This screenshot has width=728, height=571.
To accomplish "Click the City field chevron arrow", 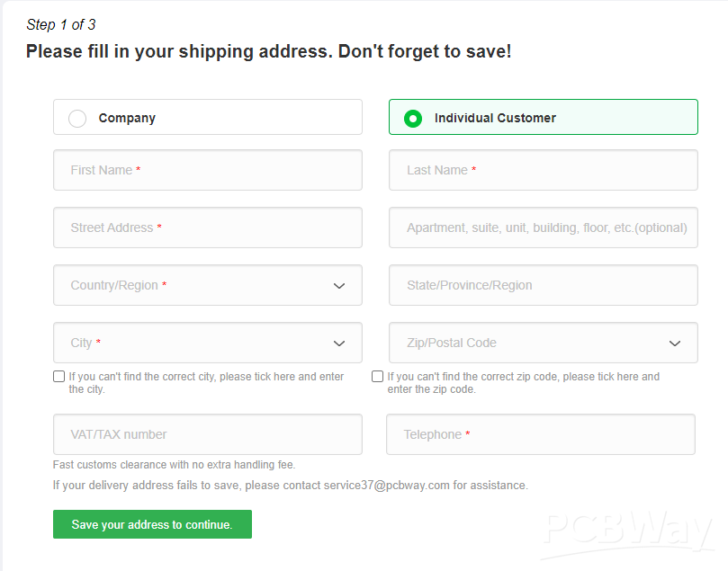I will pos(339,343).
